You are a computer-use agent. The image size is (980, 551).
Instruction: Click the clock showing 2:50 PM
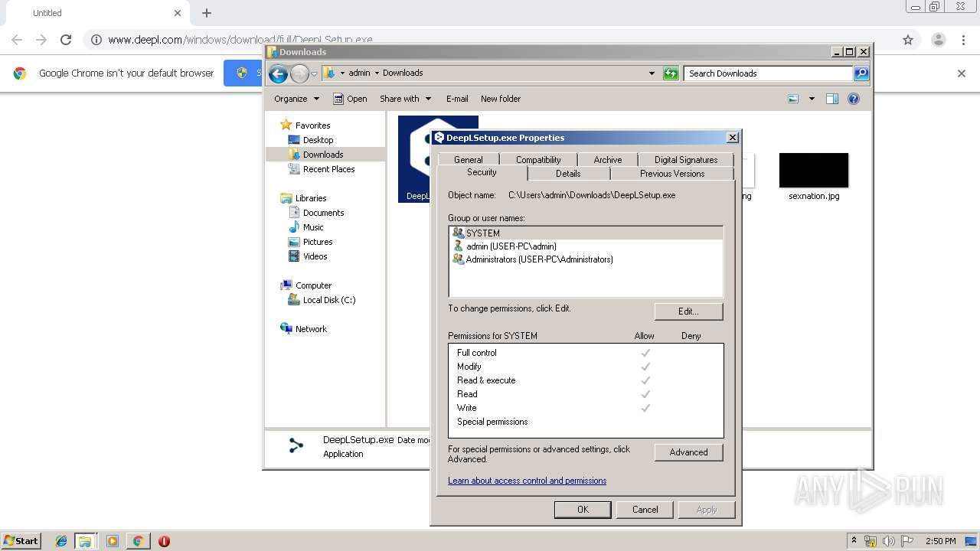tap(940, 541)
